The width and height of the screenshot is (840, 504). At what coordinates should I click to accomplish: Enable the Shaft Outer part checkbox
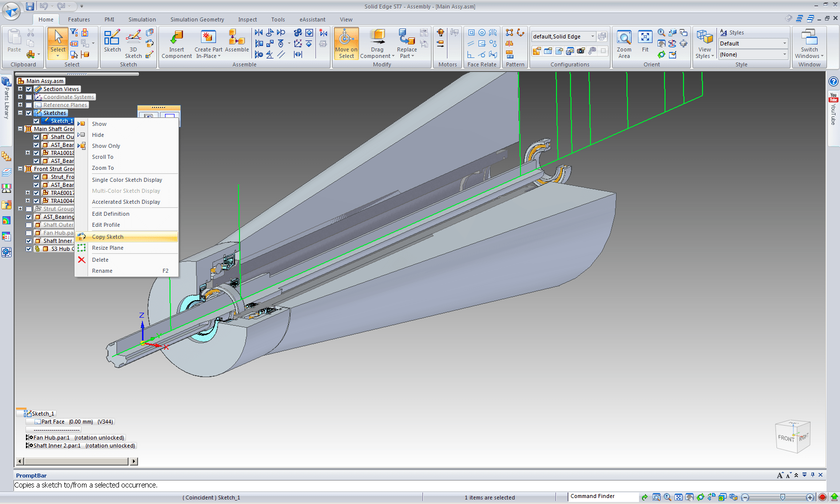pyautogui.click(x=29, y=225)
